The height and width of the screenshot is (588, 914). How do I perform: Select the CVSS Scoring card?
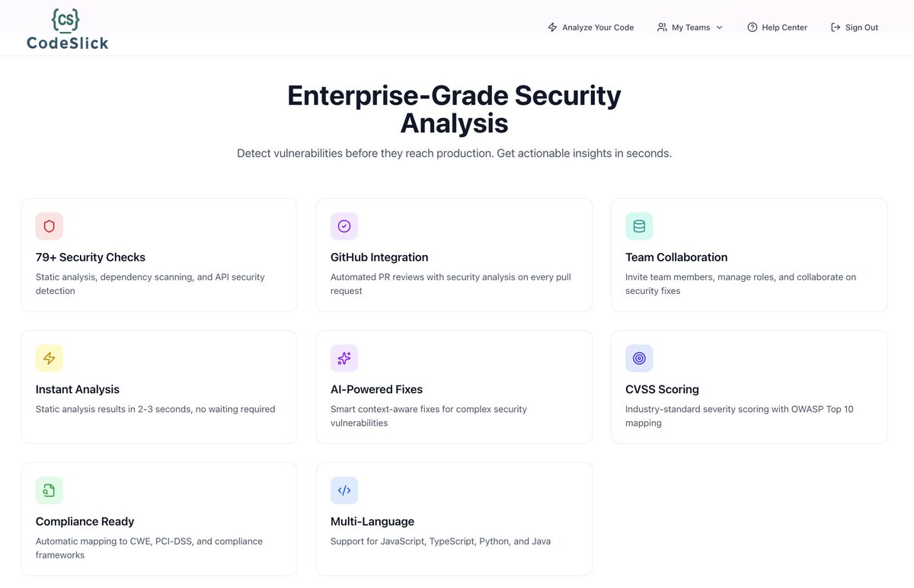coord(749,386)
